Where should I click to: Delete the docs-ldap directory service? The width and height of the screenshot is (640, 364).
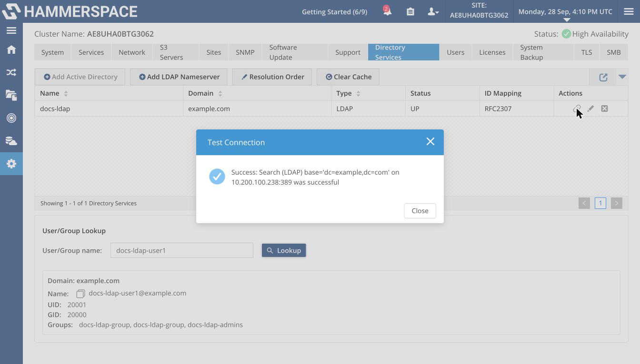pyautogui.click(x=604, y=108)
